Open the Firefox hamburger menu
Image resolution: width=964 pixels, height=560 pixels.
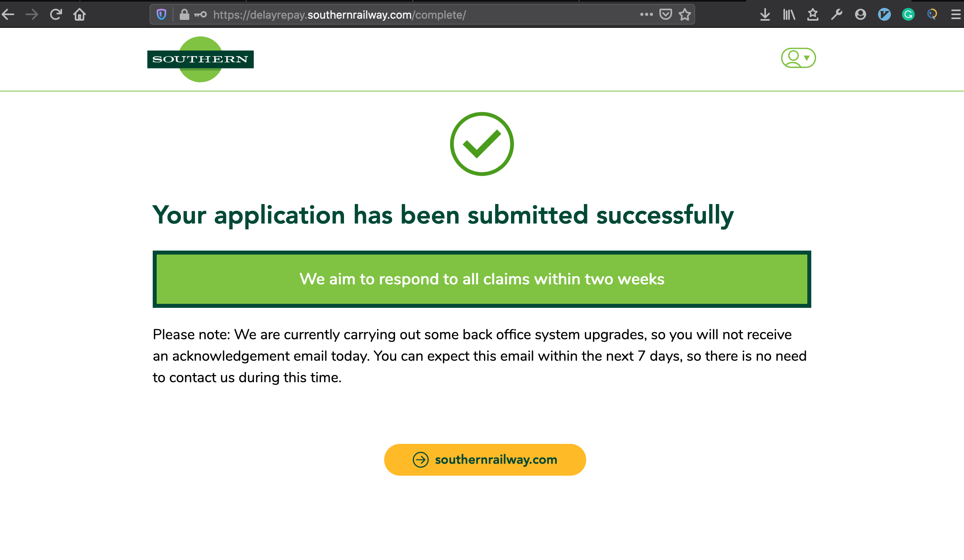(956, 15)
